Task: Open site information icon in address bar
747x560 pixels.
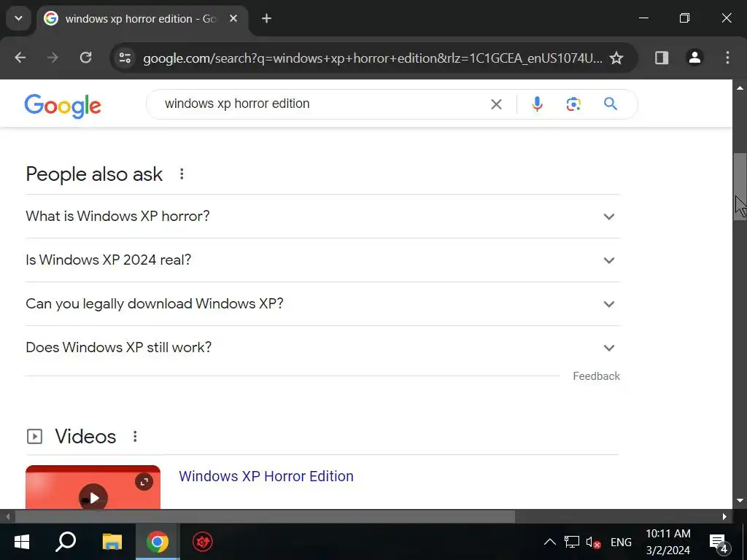Action: (x=125, y=58)
